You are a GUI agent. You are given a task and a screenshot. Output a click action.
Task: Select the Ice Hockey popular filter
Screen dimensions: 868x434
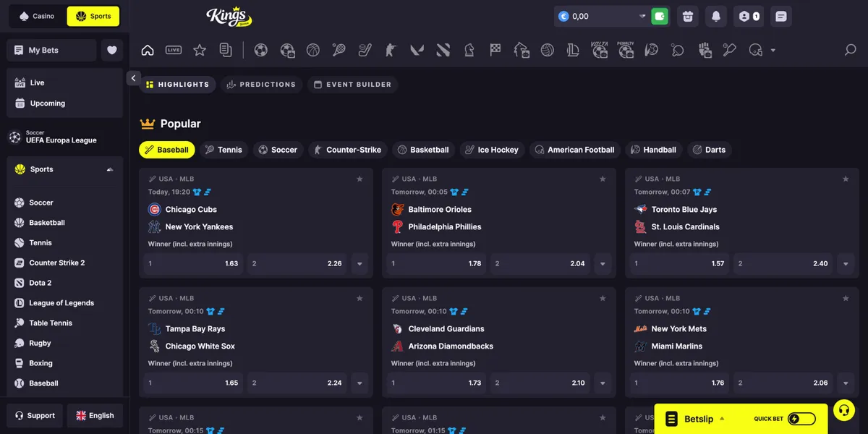click(491, 150)
